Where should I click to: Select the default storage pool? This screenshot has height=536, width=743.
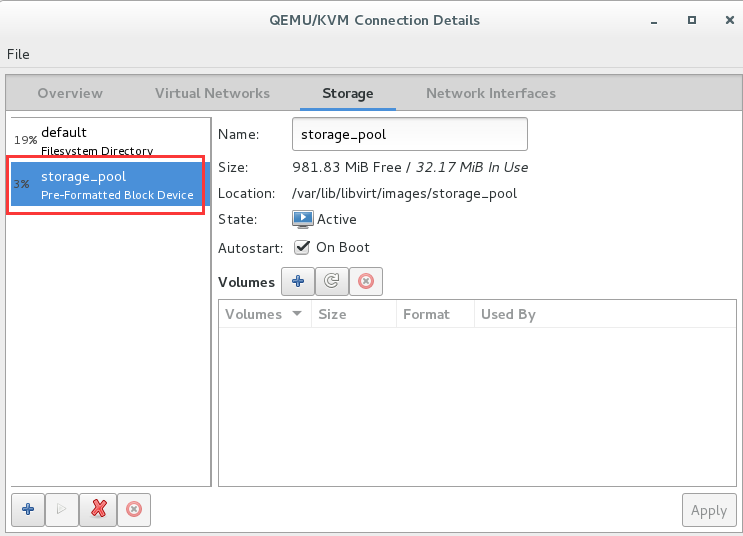pos(110,140)
